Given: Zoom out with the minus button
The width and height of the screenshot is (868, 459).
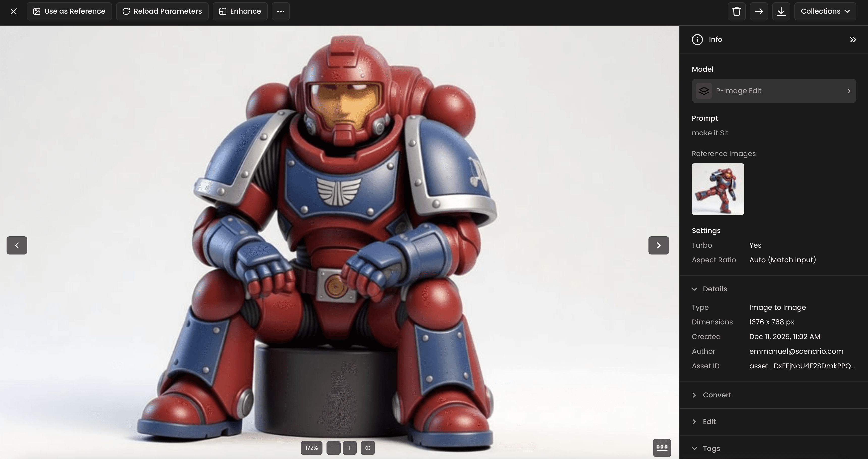Looking at the screenshot, I should click(x=333, y=448).
